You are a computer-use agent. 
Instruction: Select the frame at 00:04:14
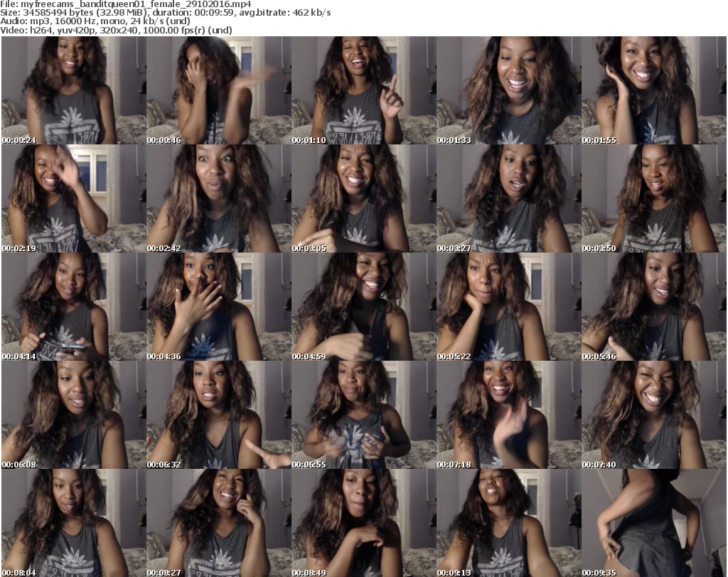(x=73, y=307)
